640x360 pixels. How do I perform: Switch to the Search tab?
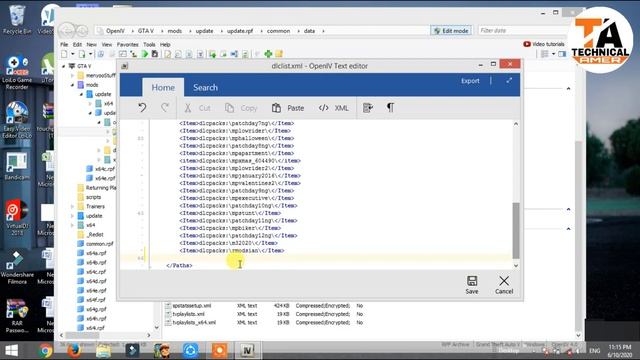coord(205,87)
